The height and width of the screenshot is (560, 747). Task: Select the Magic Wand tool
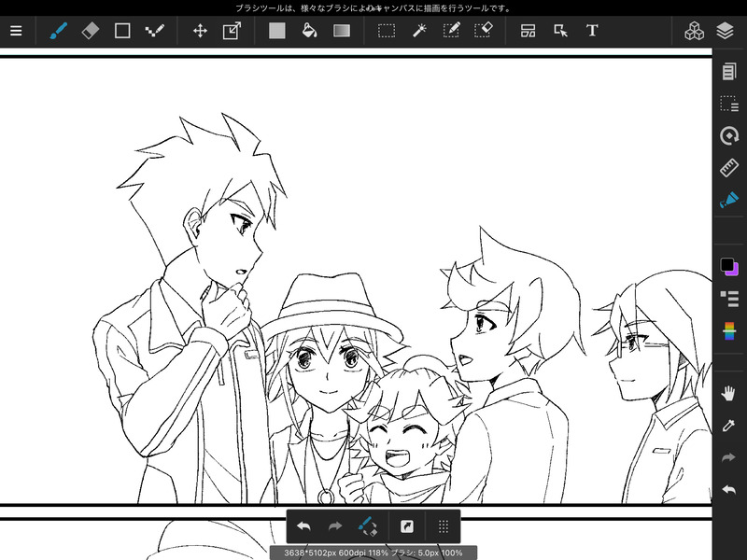point(418,31)
